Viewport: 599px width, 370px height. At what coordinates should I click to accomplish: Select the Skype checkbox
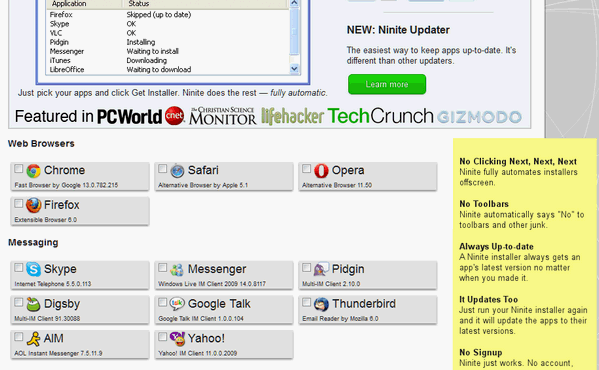click(18, 268)
